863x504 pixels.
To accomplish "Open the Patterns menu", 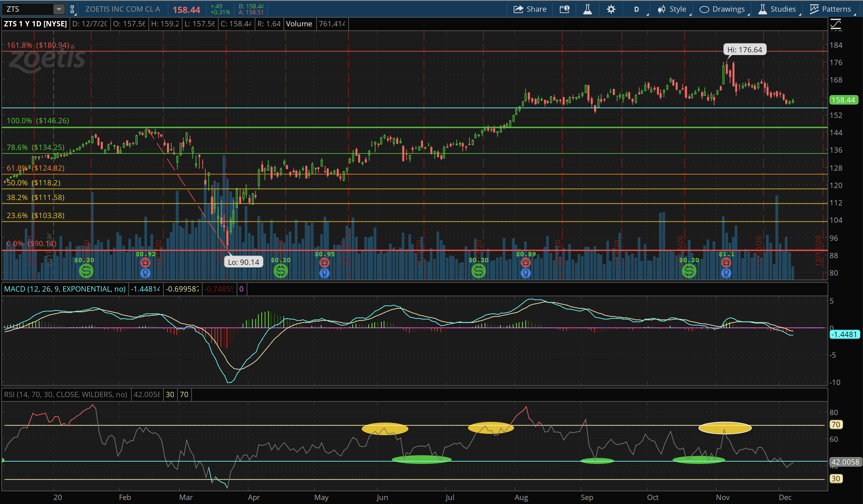I will click(831, 9).
